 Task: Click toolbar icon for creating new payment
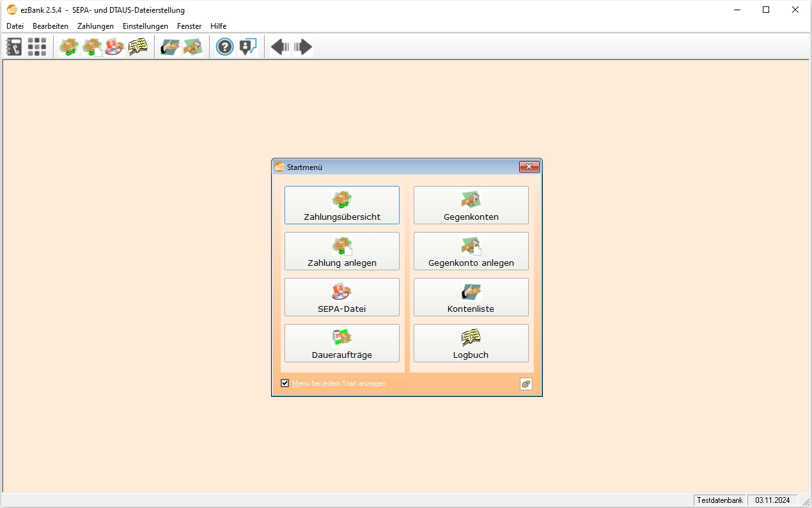pos(92,47)
